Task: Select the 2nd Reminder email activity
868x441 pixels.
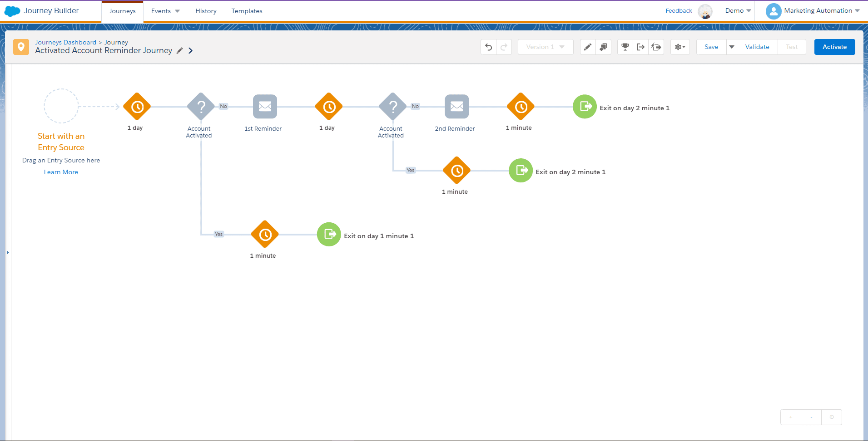Action: (456, 107)
